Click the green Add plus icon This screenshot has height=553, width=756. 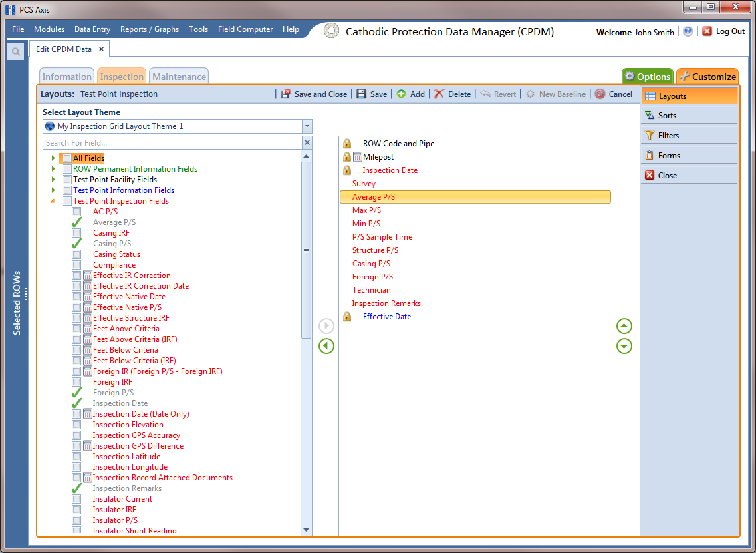coord(401,94)
